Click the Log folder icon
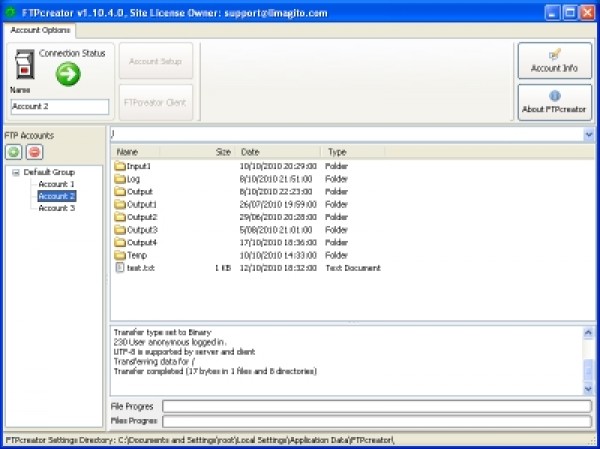Viewport: 600px width, 449px height. (x=120, y=178)
